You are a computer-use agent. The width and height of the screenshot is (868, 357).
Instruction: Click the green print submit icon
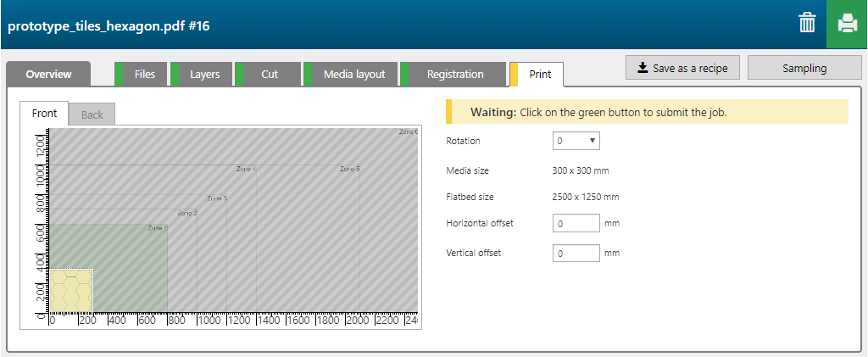[x=847, y=24]
